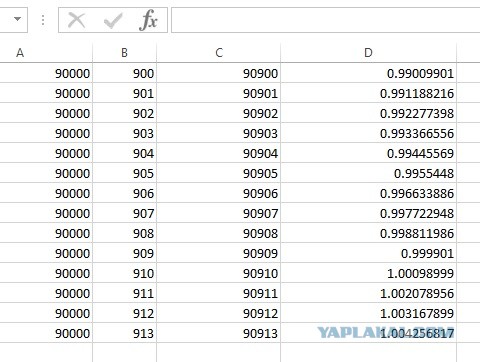Select cell containing 90909

(219, 253)
